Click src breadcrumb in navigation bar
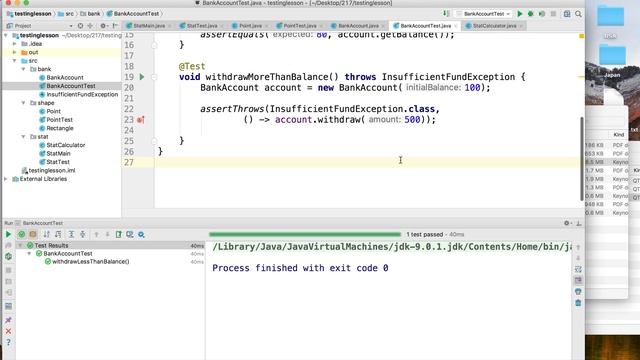640x360 pixels. pyautogui.click(x=66, y=14)
